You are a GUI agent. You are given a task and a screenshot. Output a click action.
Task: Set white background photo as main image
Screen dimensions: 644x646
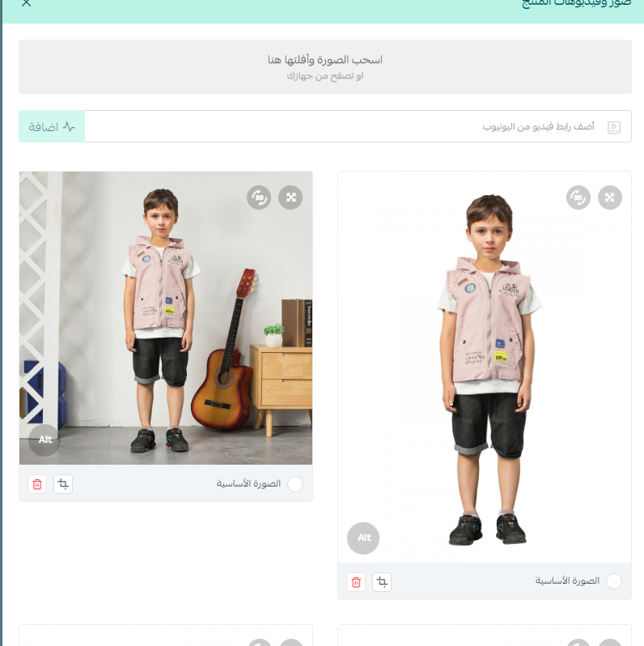pos(614,581)
